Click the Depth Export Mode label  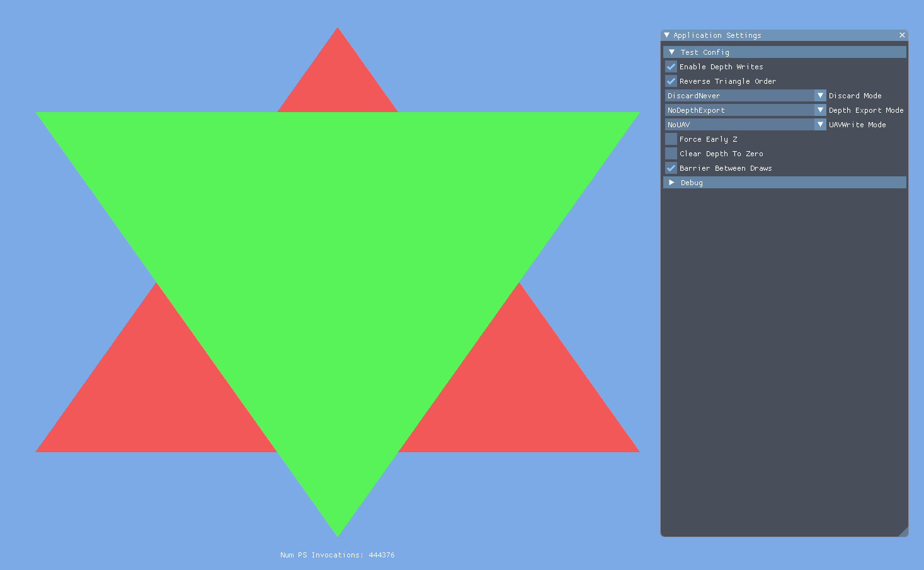(866, 110)
